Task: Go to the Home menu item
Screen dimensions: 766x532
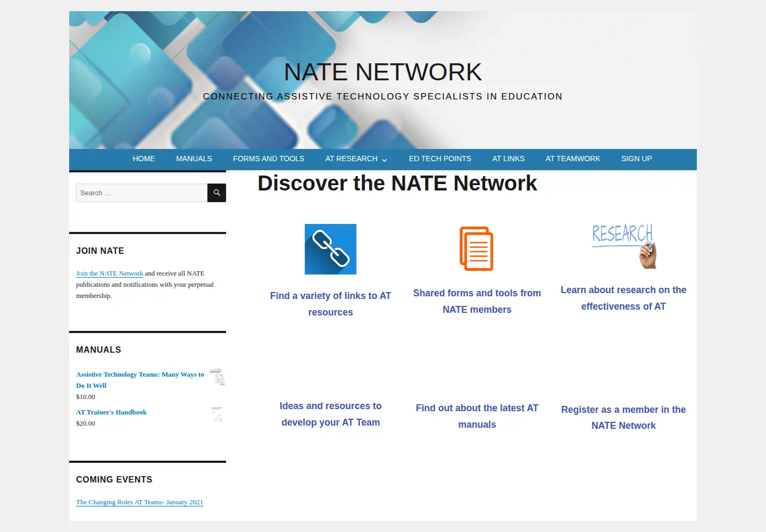Action: coord(144,159)
